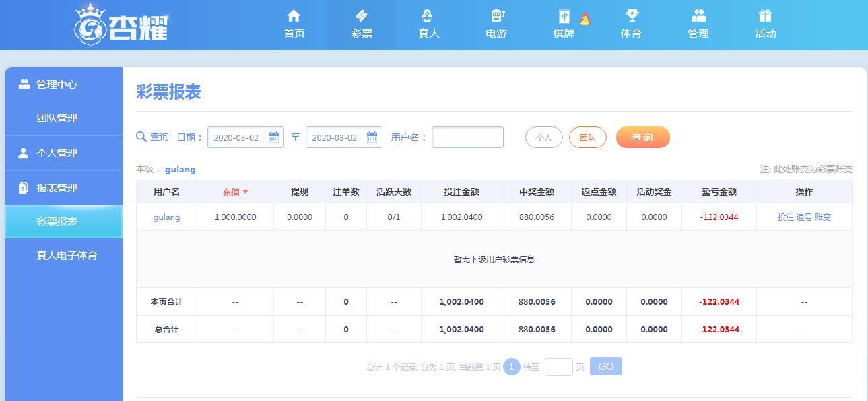Focus the end date field after 至
Image resolution: width=868 pixels, height=401 pixels.
[344, 137]
